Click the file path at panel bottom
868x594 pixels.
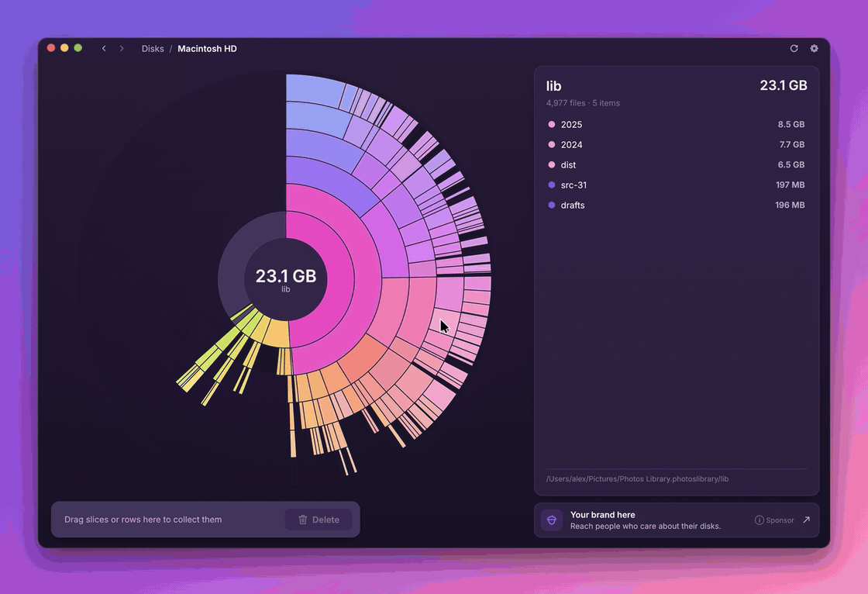637,478
